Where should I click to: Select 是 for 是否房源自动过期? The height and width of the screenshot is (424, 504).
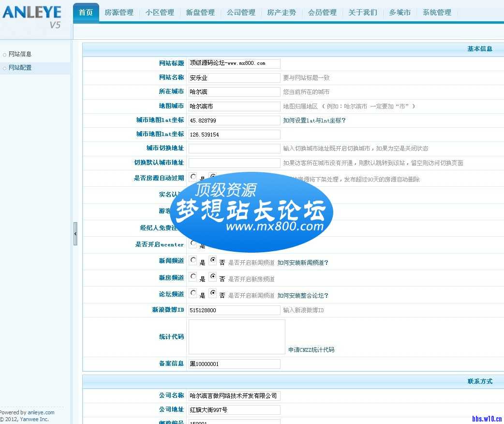point(193,177)
